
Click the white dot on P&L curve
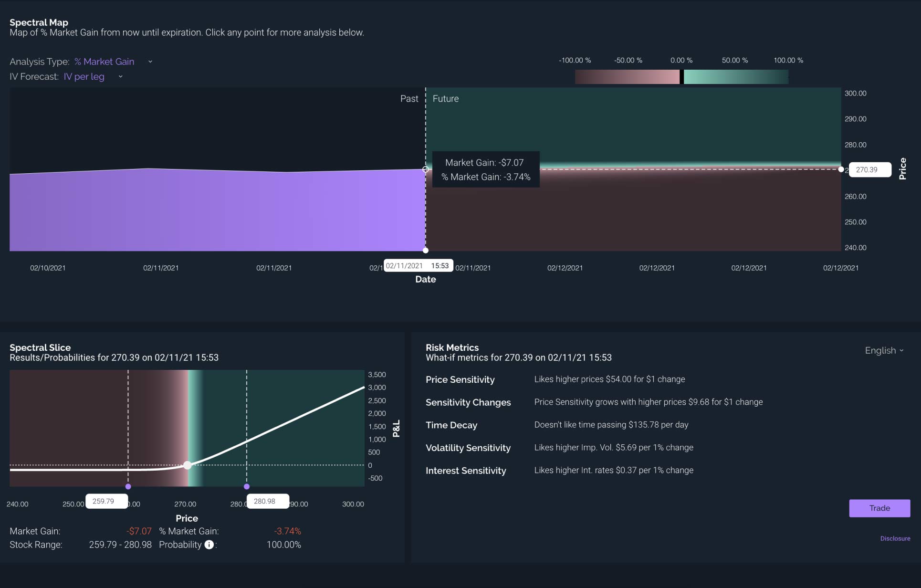pyautogui.click(x=188, y=465)
